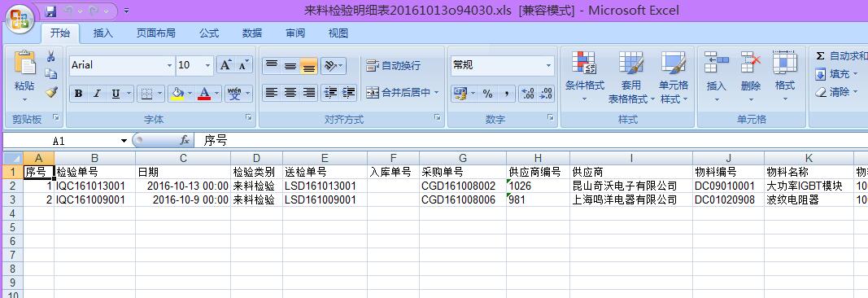Open the Name Box dropdown arrow

(x=124, y=141)
